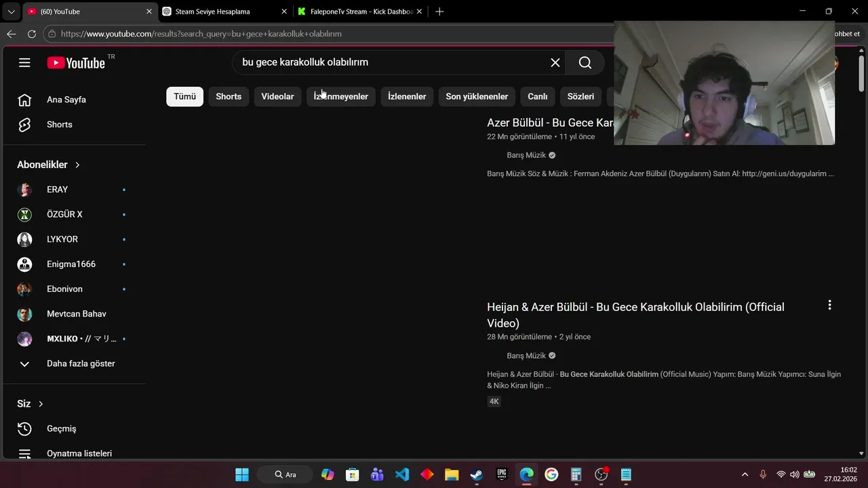The image size is (868, 488).
Task: Open three-dot menu on Heijan & Azer Bülbül video
Action: coord(829,306)
